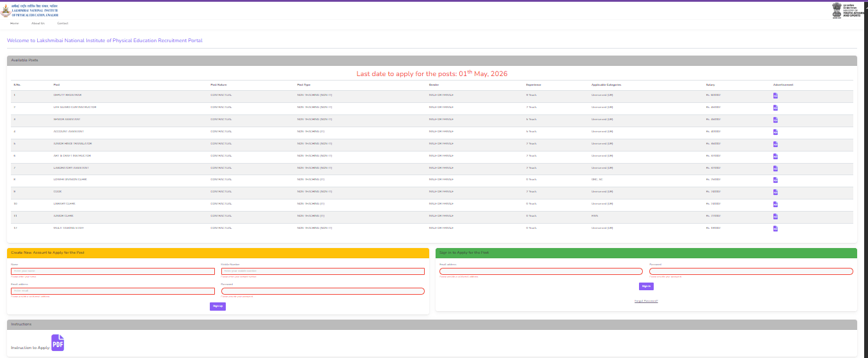Click the Mobile Number input field
Screen dimensions: 868x358
click(323, 271)
